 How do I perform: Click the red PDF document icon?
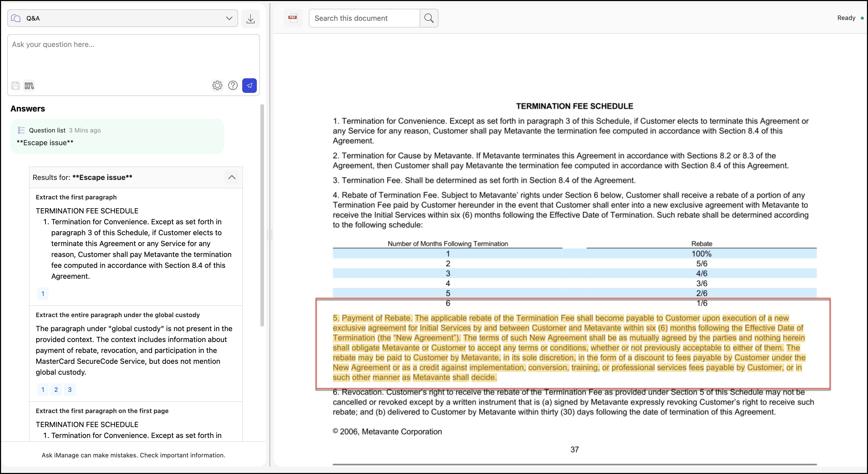293,18
